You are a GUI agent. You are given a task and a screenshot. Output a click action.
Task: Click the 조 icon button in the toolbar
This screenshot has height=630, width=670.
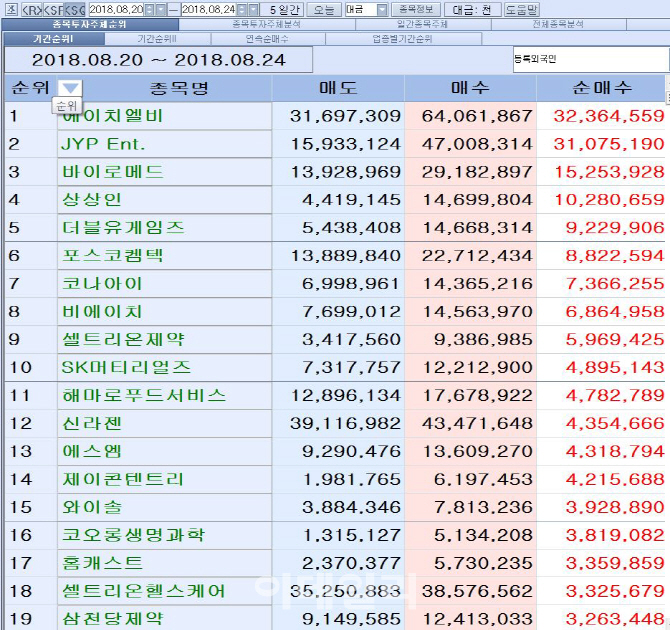click(x=12, y=9)
